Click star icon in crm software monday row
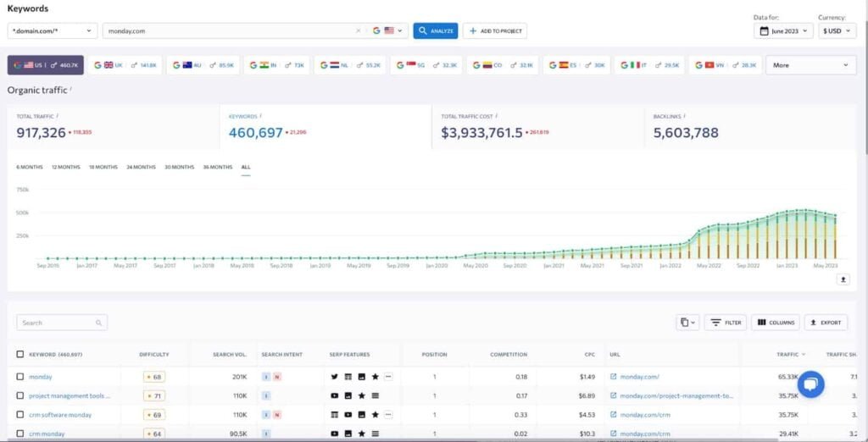868x442 pixels. point(376,414)
